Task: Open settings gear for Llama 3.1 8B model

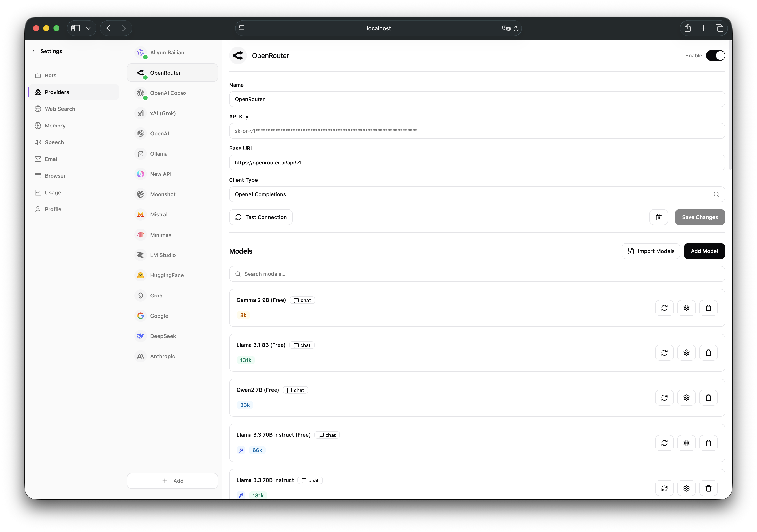Action: click(x=686, y=353)
